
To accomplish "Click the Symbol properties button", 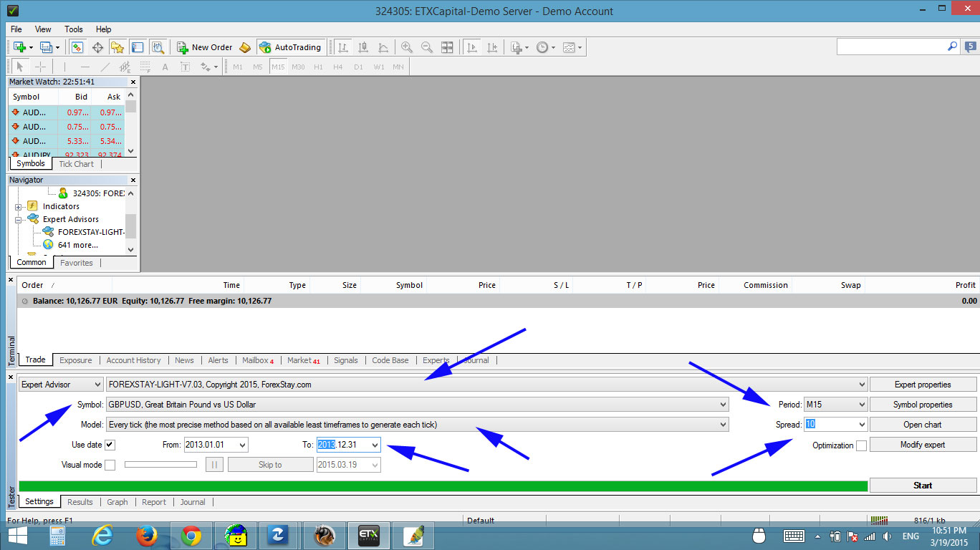I will (923, 405).
